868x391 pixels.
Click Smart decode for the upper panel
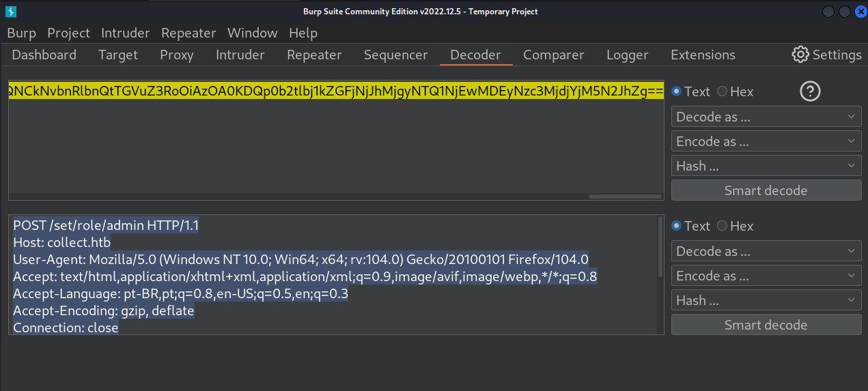click(x=766, y=190)
